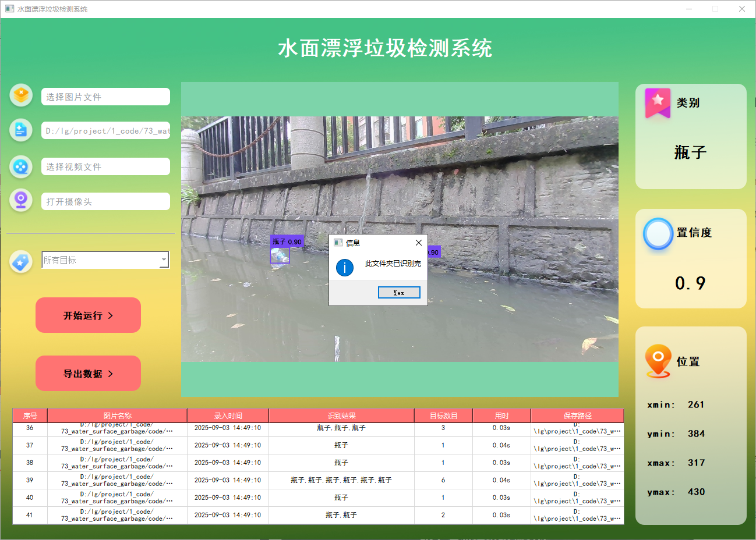Click the 置信度 circle icon

point(658,234)
